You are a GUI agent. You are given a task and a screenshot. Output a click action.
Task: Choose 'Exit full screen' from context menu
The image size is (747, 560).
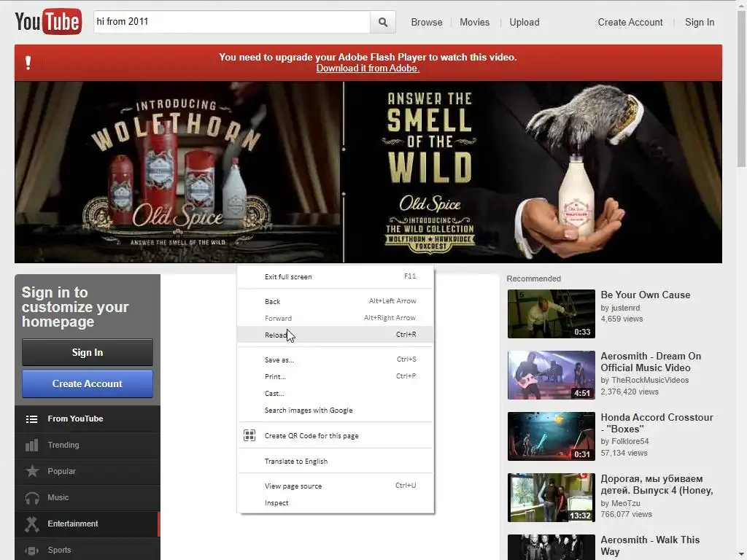(336, 276)
